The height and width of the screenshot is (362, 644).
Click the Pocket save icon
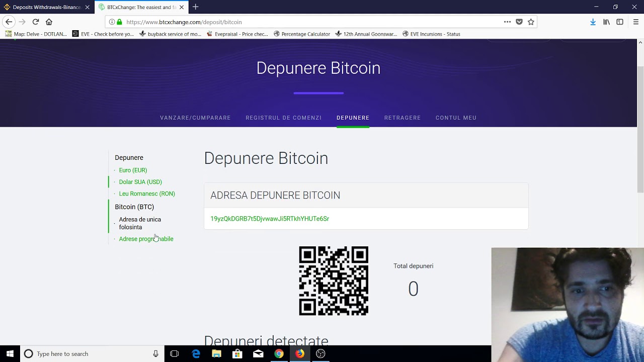[519, 22]
